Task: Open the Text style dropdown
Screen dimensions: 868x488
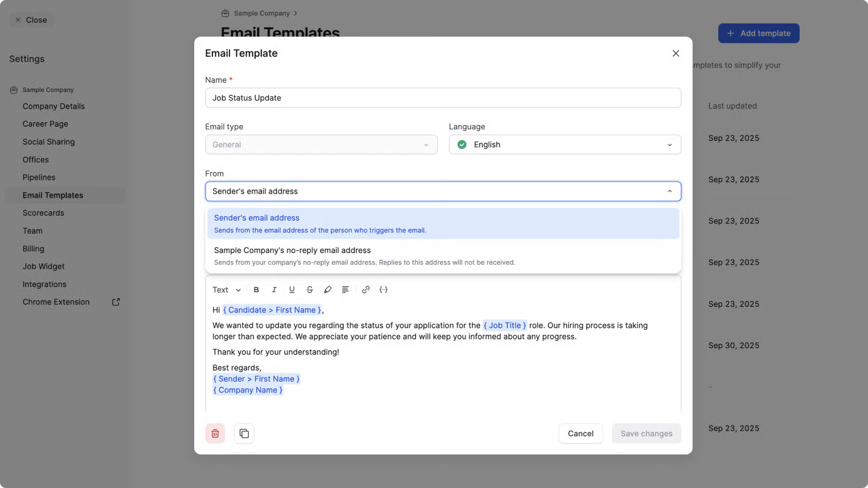Action: point(226,290)
